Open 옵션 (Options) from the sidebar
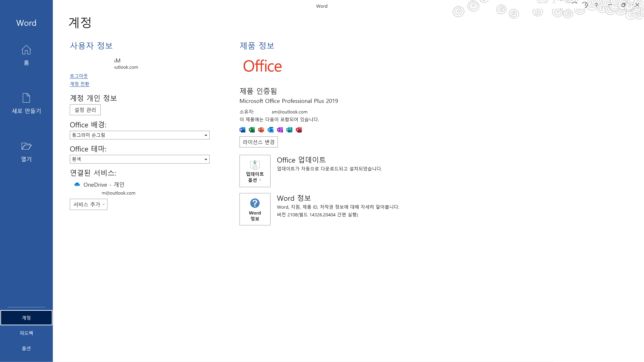The height and width of the screenshot is (362, 644). pyautogui.click(x=26, y=348)
